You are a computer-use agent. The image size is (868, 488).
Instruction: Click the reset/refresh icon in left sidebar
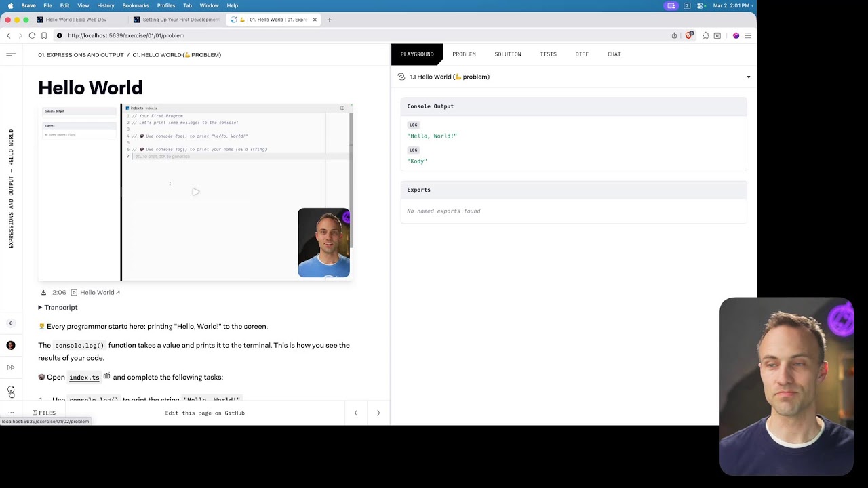pyautogui.click(x=11, y=390)
